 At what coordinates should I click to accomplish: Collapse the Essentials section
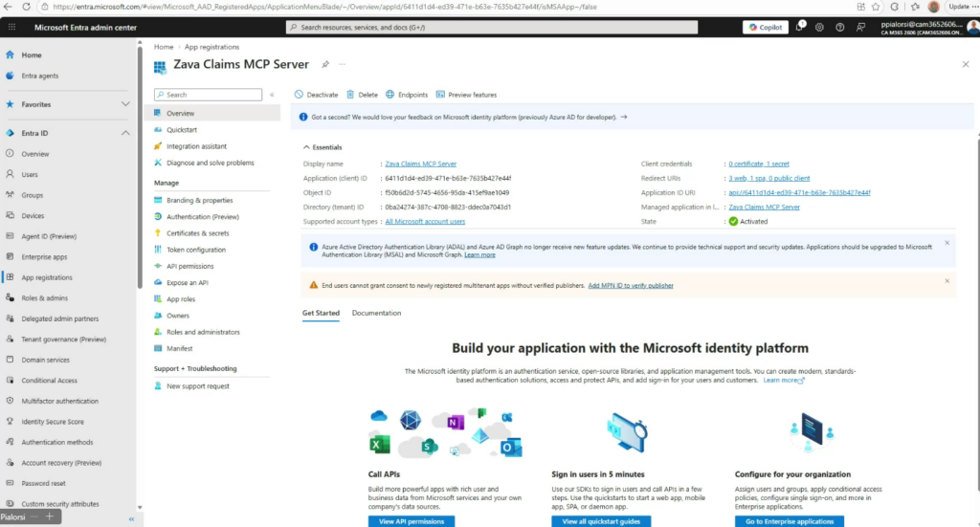[x=306, y=147]
